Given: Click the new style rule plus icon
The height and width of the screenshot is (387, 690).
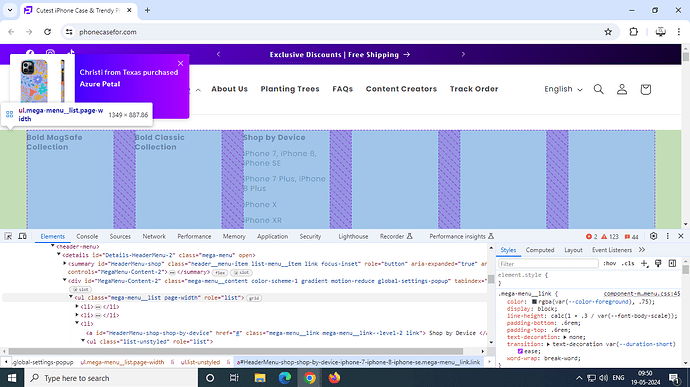Looking at the screenshot, I should 644,263.
